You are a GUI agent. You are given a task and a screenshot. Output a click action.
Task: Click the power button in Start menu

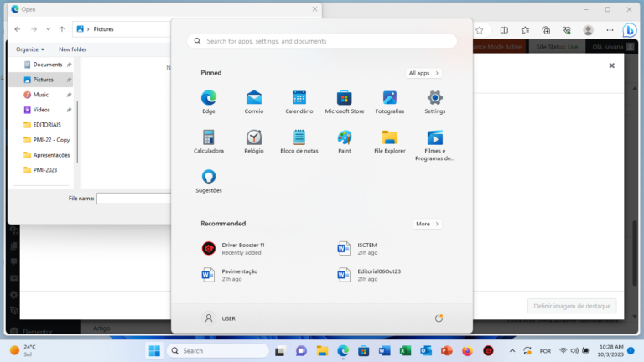pyautogui.click(x=439, y=318)
